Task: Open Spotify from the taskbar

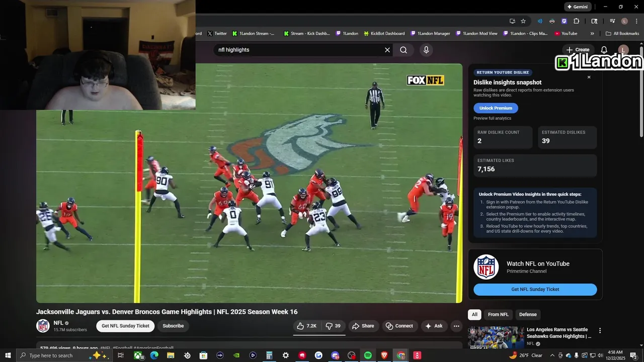Action: (368, 355)
